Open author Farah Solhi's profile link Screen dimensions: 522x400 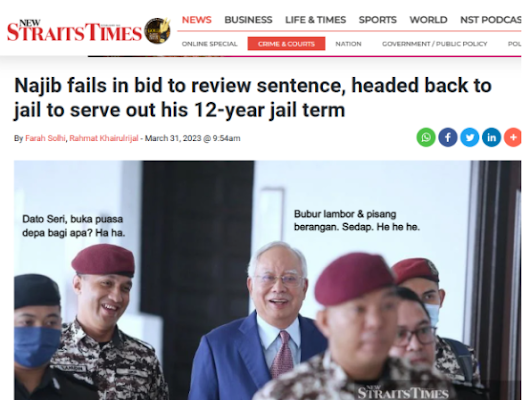(x=45, y=138)
